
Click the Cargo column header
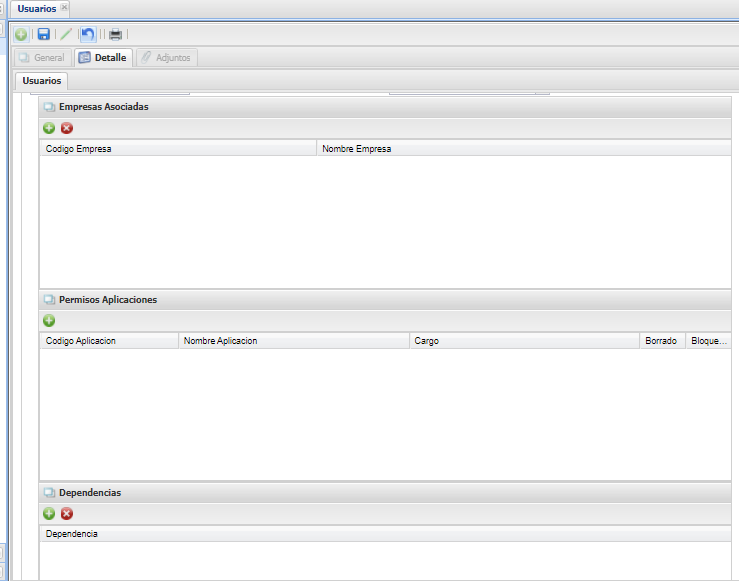523,341
